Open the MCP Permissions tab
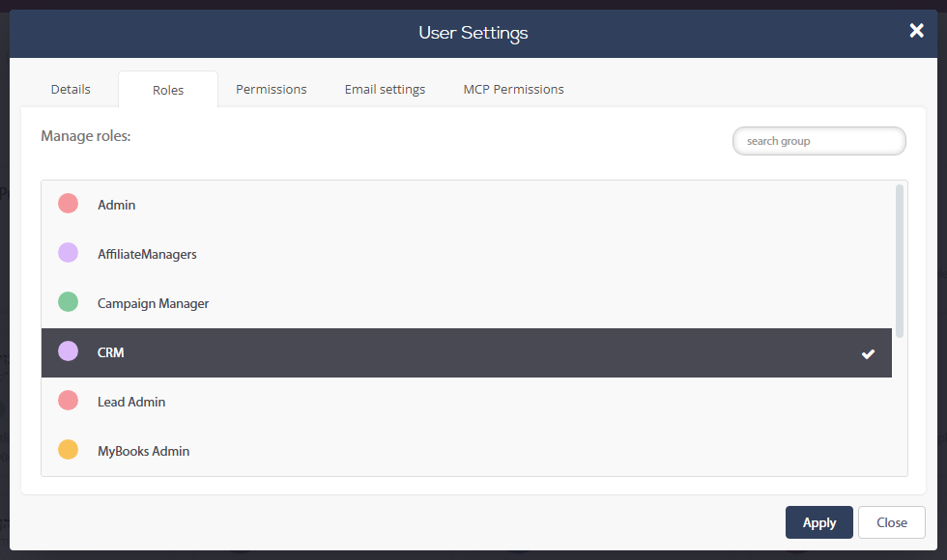The width and height of the screenshot is (947, 560). [x=513, y=89]
